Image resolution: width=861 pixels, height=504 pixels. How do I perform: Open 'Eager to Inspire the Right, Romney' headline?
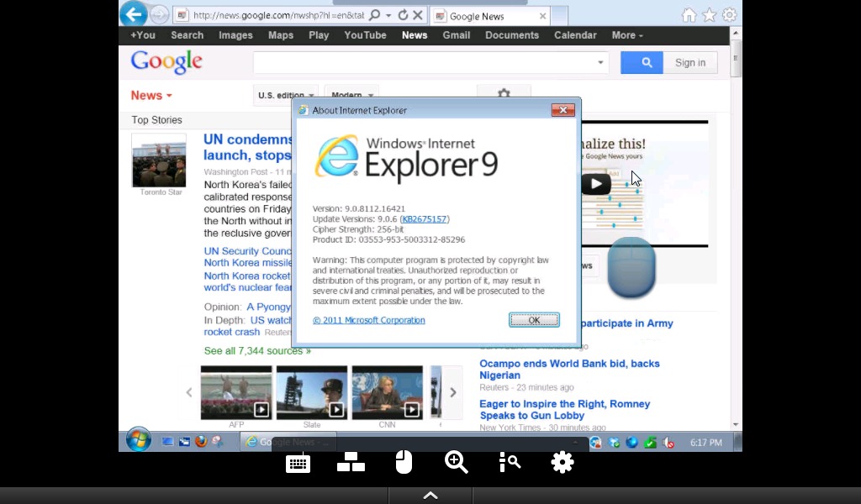(x=564, y=410)
